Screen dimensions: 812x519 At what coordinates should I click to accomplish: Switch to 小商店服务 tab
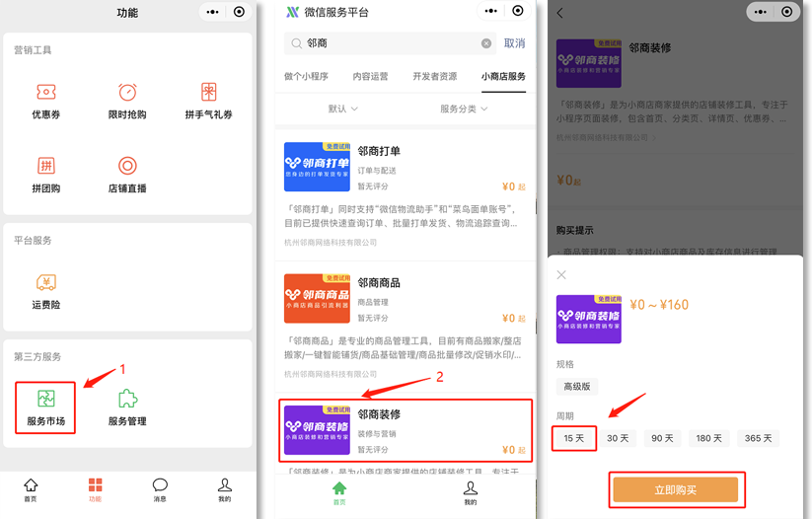click(503, 77)
